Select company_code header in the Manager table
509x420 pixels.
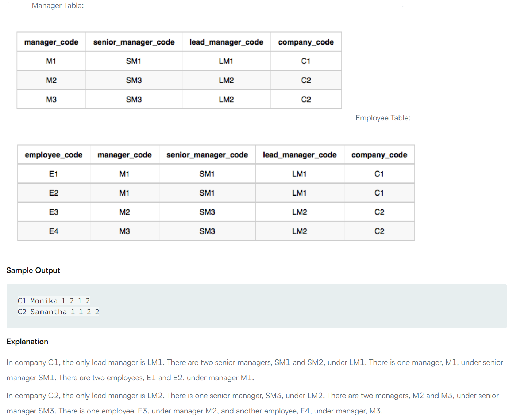(x=306, y=42)
